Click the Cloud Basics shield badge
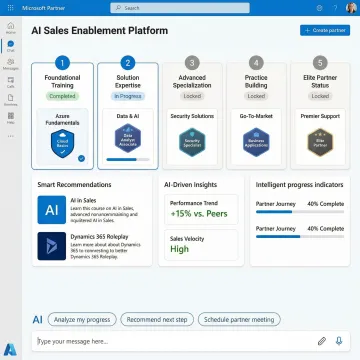This screenshot has width=360, height=360. [x=62, y=144]
